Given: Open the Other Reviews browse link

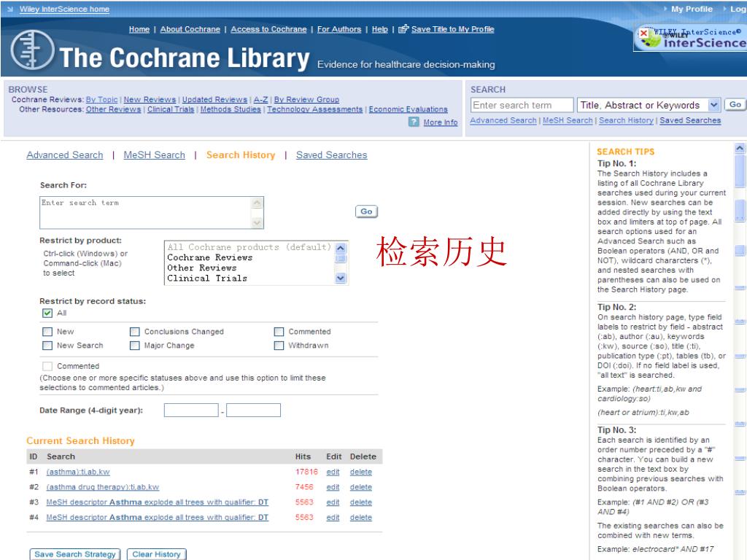Looking at the screenshot, I should coord(113,109).
